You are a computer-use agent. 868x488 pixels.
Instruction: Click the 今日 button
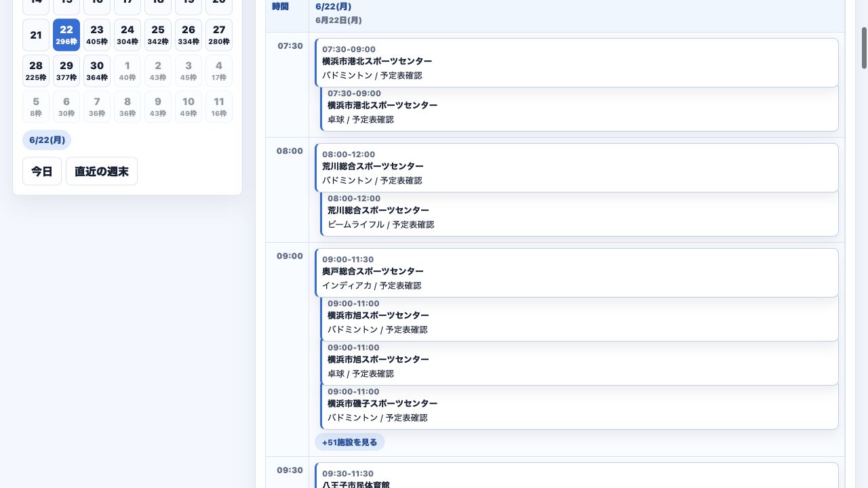42,171
